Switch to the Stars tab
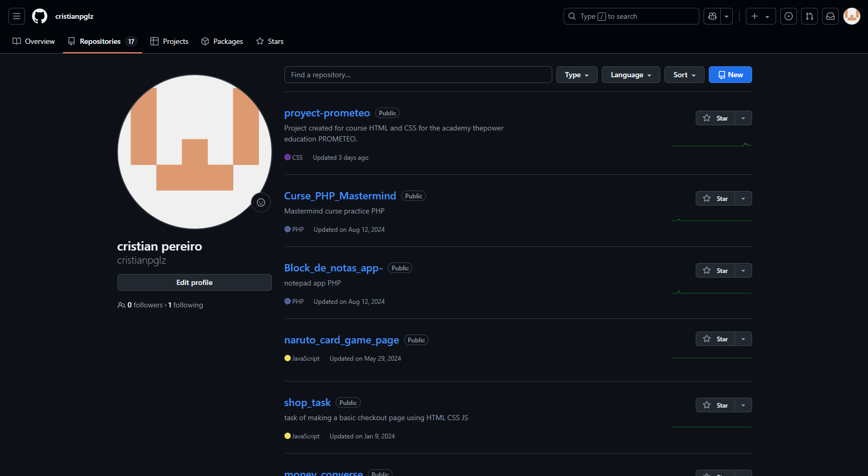The image size is (868, 476). pyautogui.click(x=270, y=41)
